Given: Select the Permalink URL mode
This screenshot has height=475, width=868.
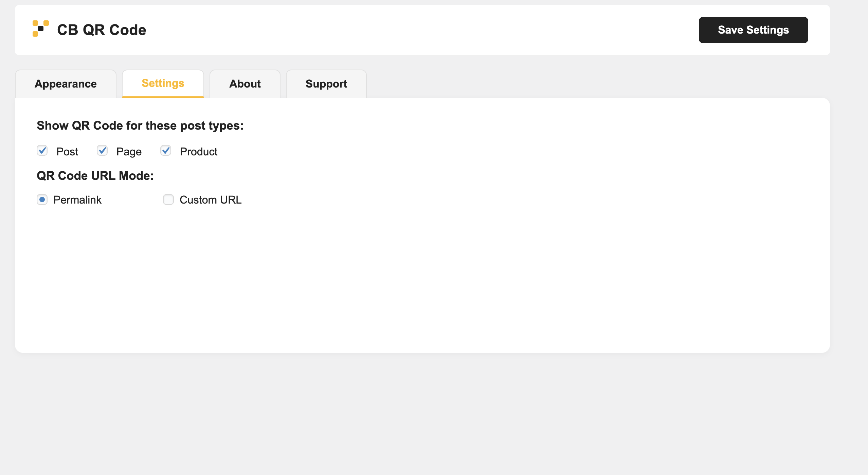Looking at the screenshot, I should [x=42, y=199].
